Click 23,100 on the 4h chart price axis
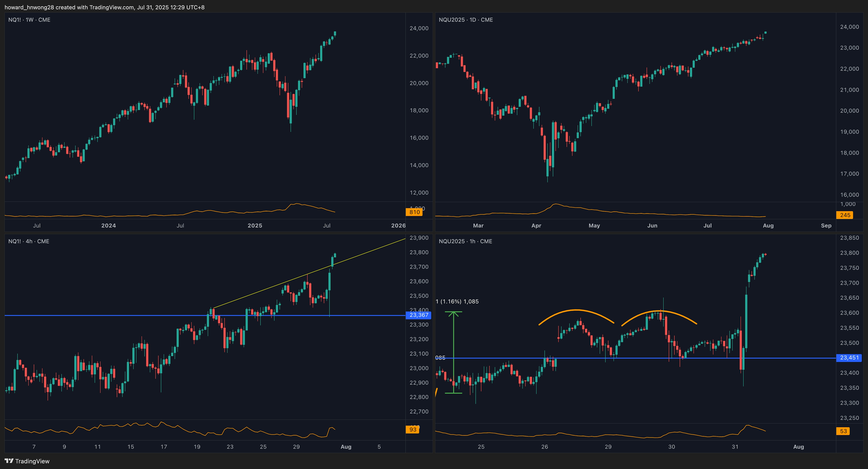Image resolution: width=868 pixels, height=469 pixels. [x=419, y=354]
